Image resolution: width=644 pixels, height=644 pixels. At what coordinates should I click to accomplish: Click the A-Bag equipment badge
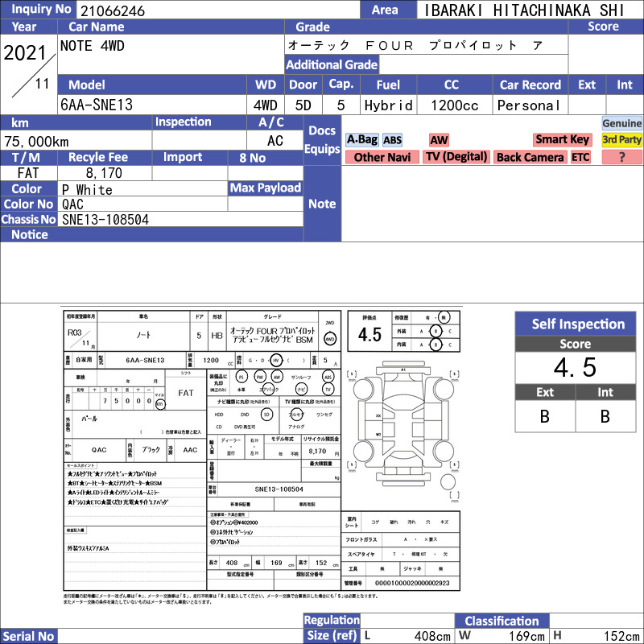[x=361, y=139]
